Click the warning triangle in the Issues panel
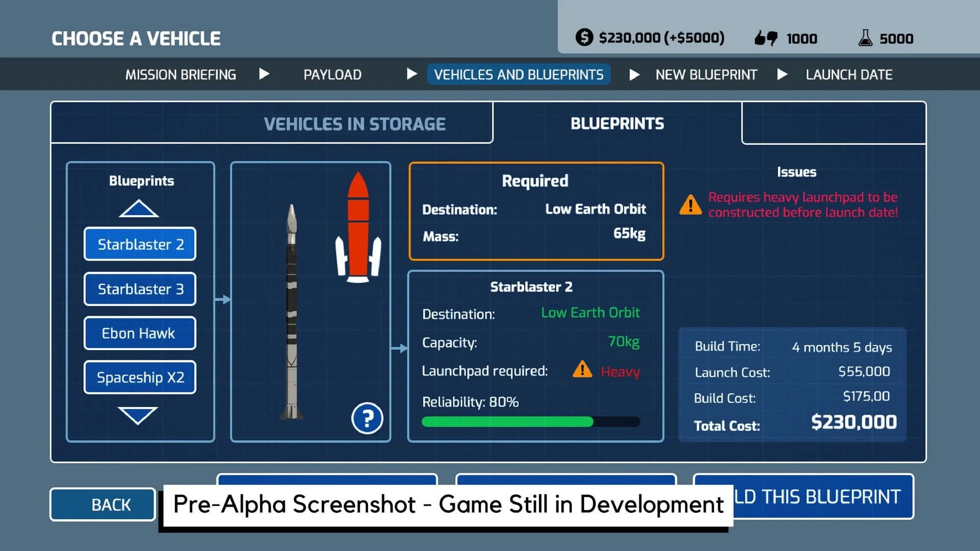Screen dimensions: 980x551 pyautogui.click(x=690, y=205)
